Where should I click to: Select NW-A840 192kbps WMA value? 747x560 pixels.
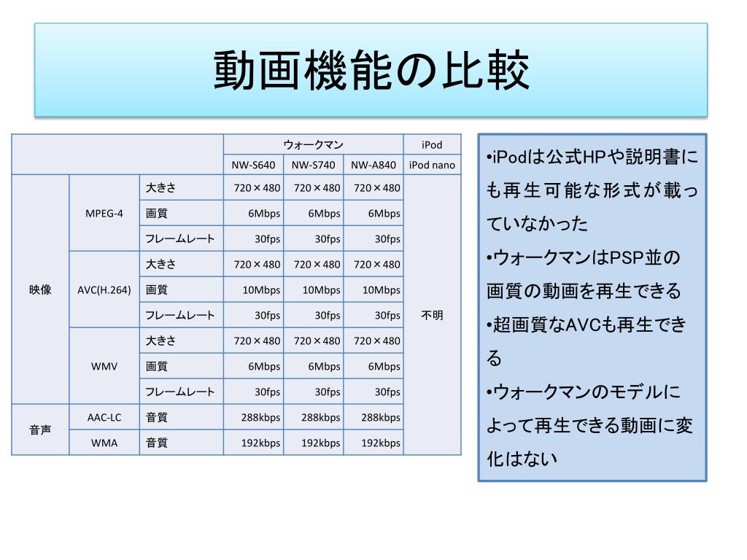[x=373, y=443]
